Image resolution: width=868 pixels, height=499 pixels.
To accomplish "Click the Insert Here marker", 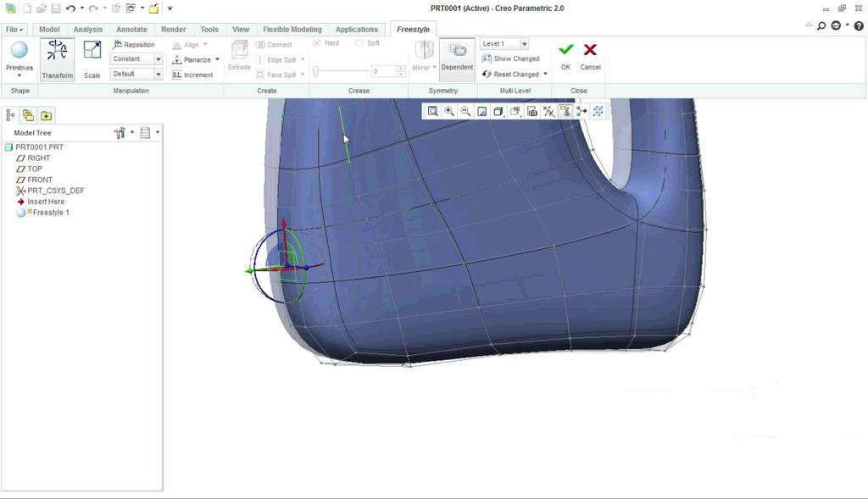I will tap(46, 202).
